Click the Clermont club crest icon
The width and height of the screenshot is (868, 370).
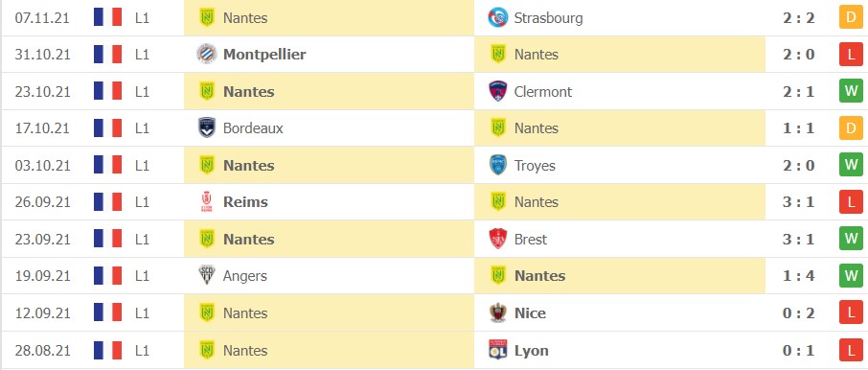tap(497, 91)
